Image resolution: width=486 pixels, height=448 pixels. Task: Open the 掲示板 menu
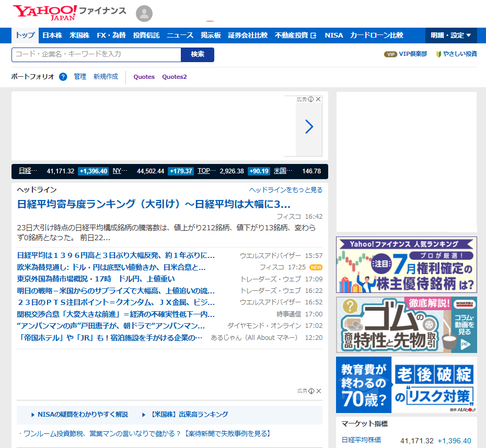coord(211,36)
